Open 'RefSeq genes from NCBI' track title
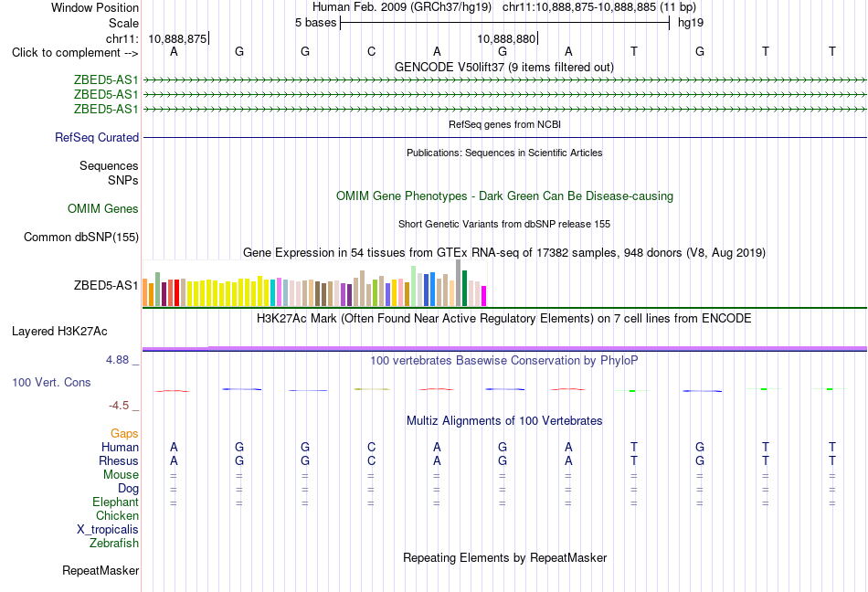Viewport: 868px width, 592px height. 504,124
